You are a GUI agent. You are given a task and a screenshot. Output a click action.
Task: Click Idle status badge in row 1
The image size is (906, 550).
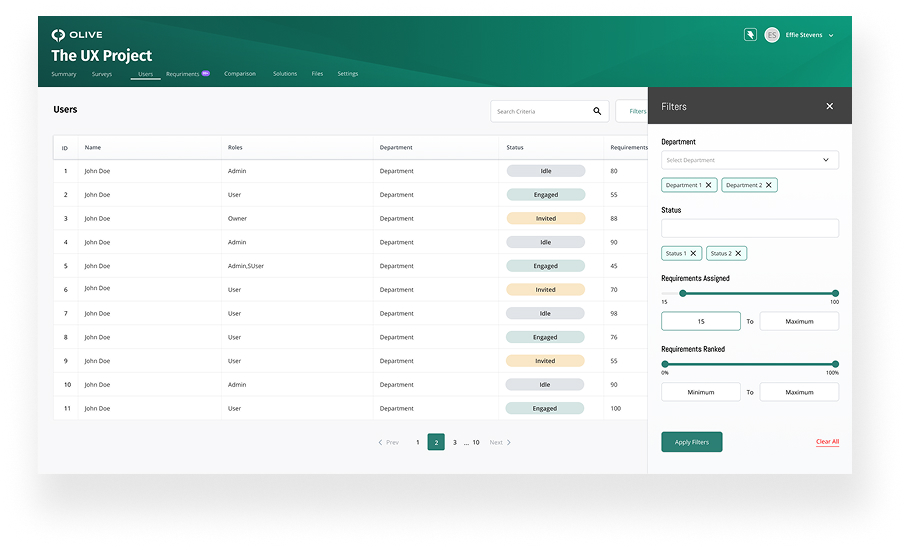pyautogui.click(x=546, y=171)
